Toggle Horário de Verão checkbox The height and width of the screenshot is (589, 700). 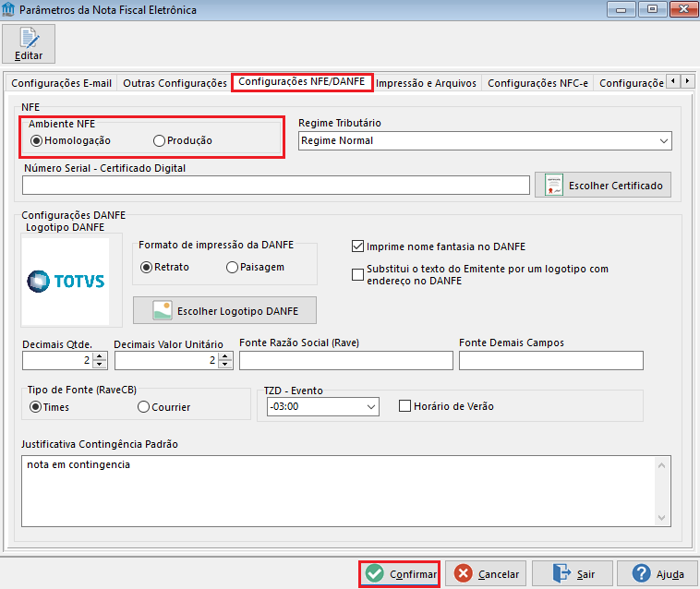[404, 406]
